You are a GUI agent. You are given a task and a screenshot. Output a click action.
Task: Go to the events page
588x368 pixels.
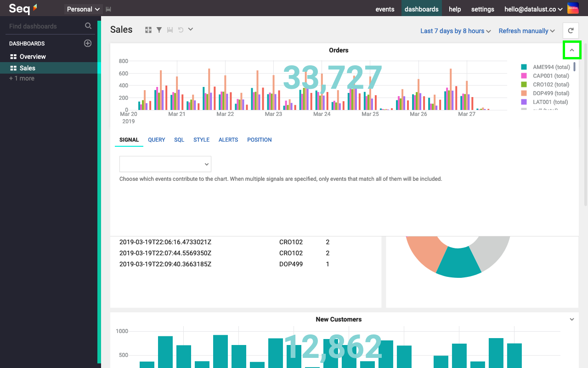click(x=385, y=9)
